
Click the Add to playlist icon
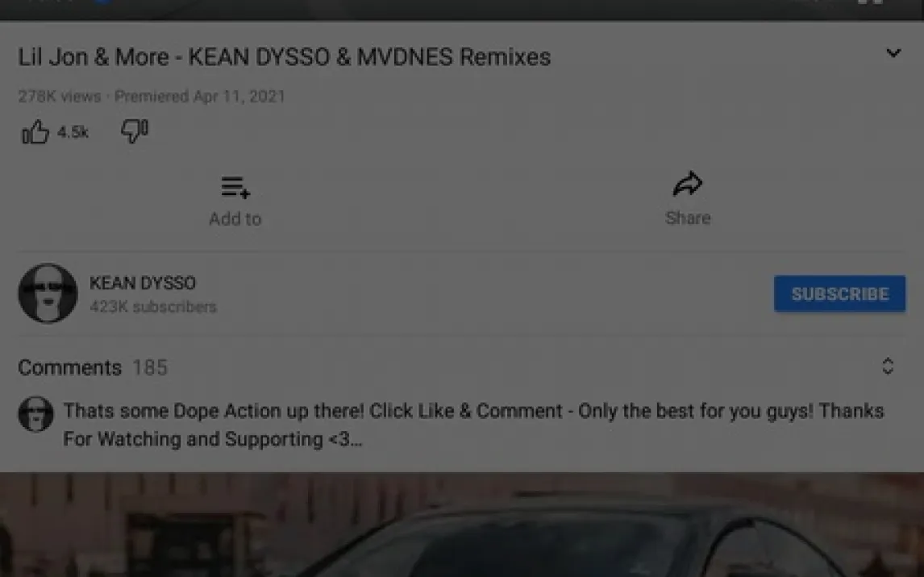[x=235, y=187]
